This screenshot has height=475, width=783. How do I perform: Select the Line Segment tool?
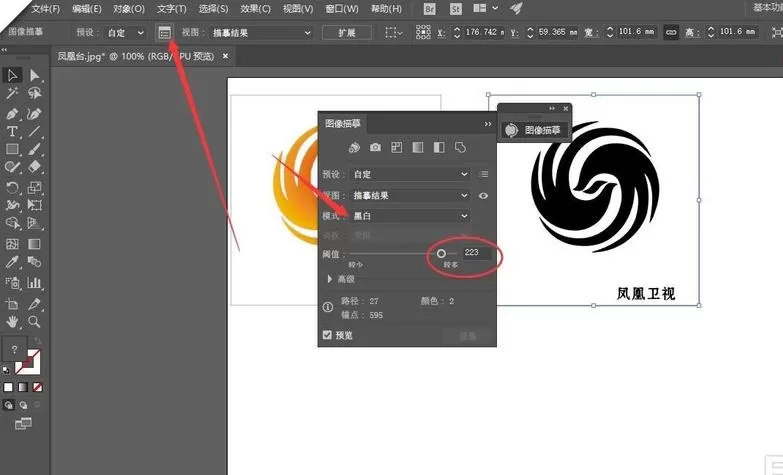tap(34, 131)
